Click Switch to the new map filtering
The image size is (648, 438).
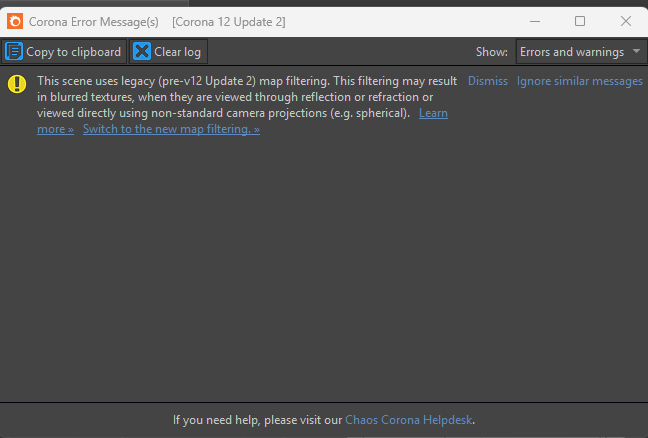point(171,129)
